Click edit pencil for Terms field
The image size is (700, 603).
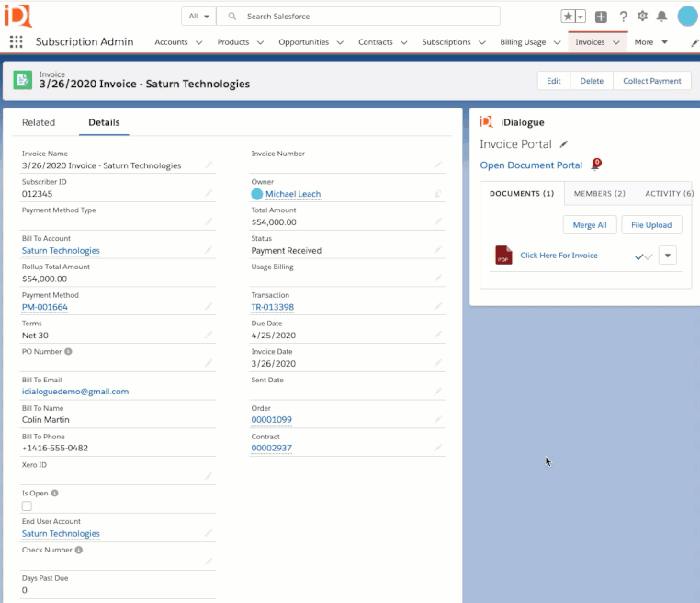click(x=209, y=335)
